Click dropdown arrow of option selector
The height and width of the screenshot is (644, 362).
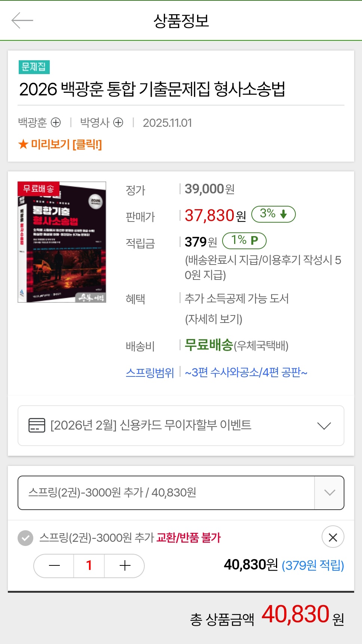pyautogui.click(x=329, y=493)
